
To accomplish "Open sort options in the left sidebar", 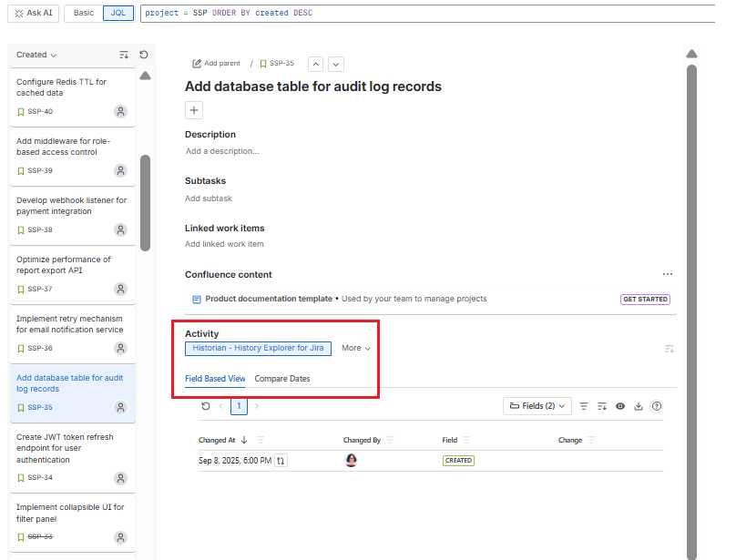I will coord(124,55).
